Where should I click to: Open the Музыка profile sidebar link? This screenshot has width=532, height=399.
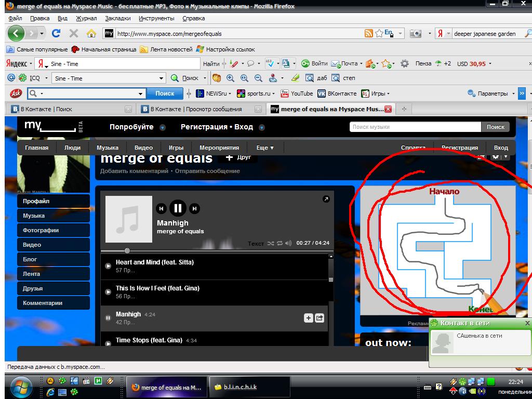tap(54, 216)
